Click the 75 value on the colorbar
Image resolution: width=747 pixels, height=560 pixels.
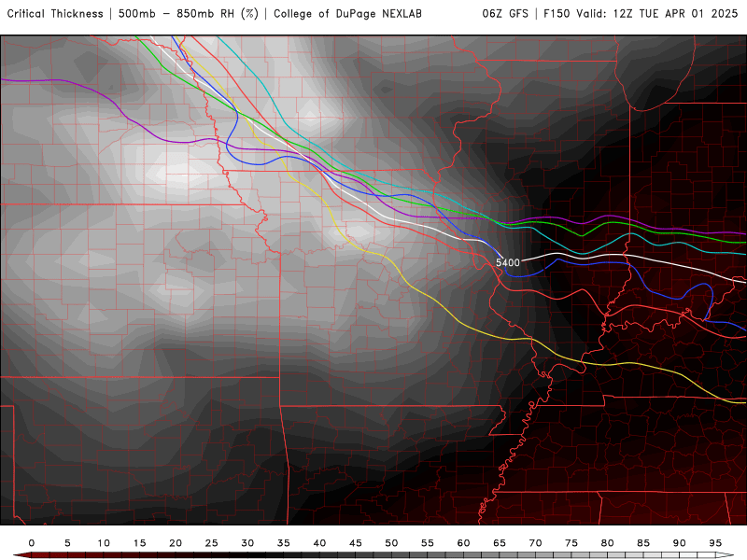[571, 543]
